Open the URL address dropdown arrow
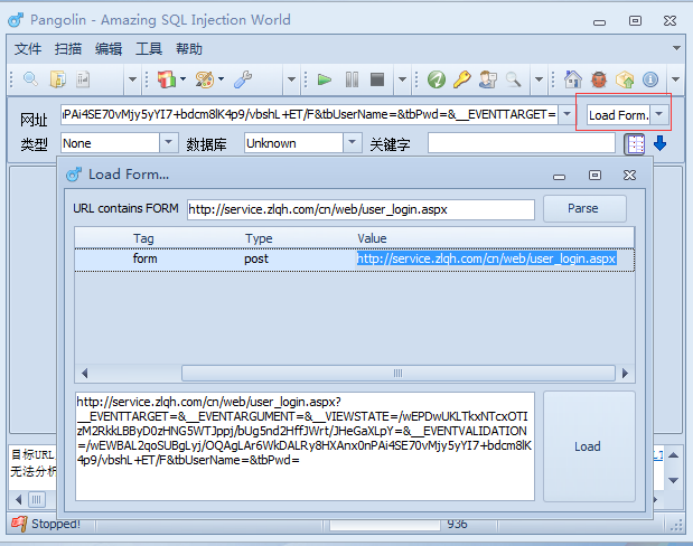The width and height of the screenshot is (693, 546). pos(567,115)
